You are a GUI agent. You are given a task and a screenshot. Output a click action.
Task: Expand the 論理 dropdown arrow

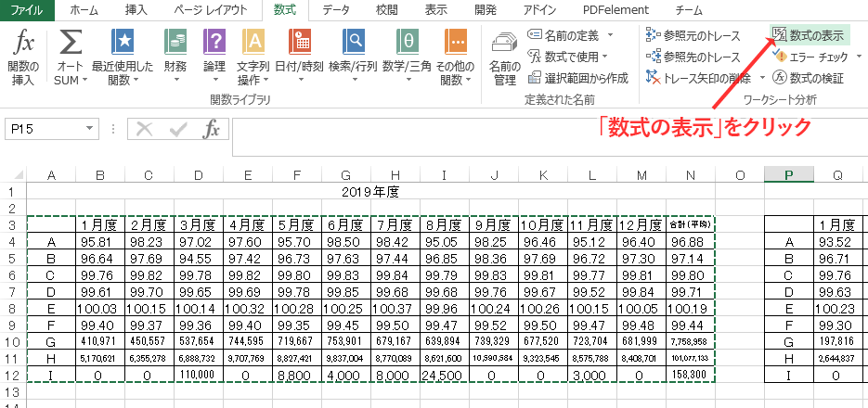coord(214,80)
